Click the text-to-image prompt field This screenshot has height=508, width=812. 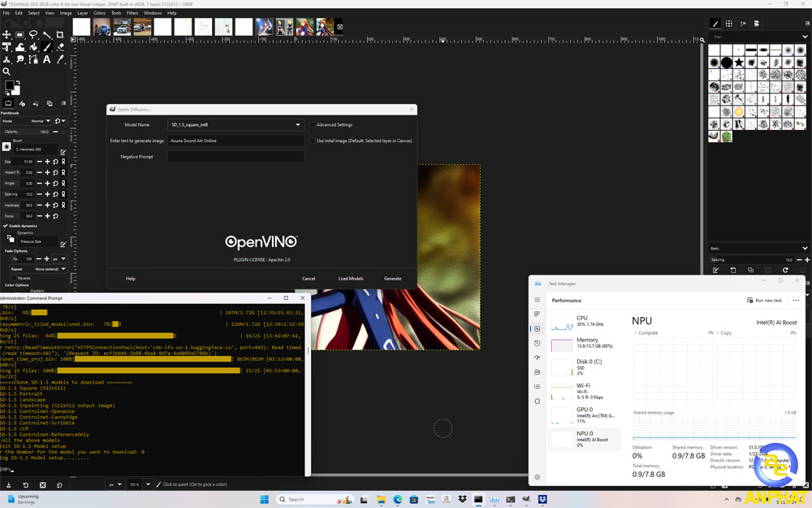click(x=235, y=141)
